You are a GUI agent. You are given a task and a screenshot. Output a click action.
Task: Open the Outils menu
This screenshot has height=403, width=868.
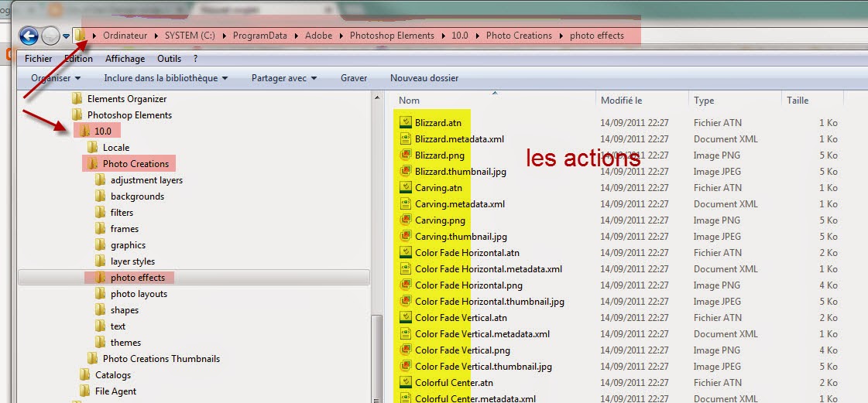169,59
